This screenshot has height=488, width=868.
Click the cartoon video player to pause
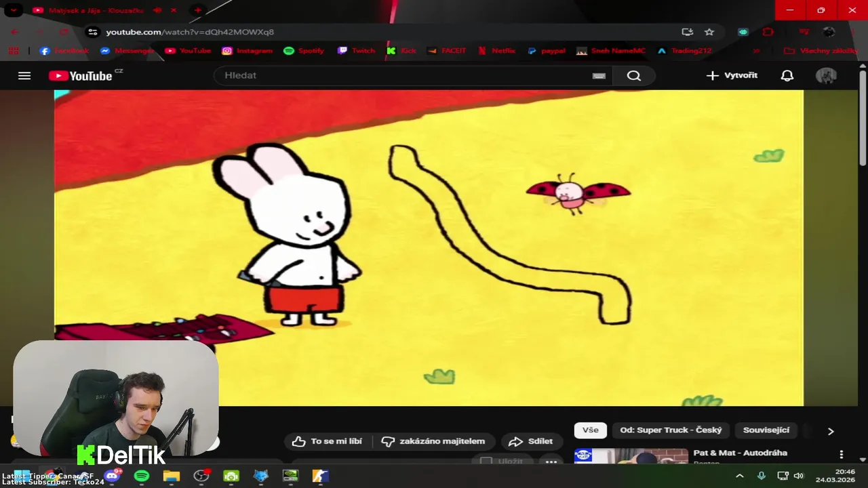pyautogui.click(x=429, y=248)
